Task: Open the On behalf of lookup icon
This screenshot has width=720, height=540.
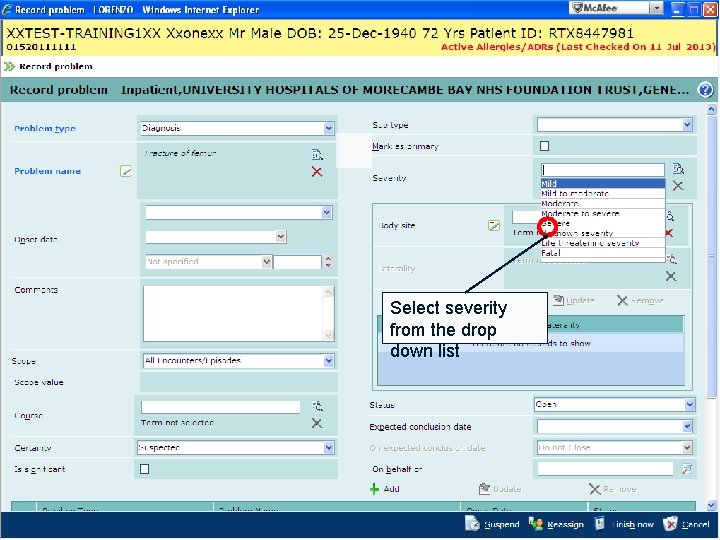Action: [x=686, y=469]
